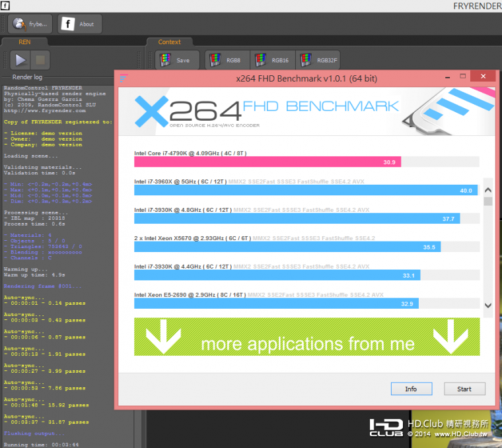Viewport: 502px width, 448px height.
Task: Click the i7-4790K pink result bar
Action: [x=268, y=162]
